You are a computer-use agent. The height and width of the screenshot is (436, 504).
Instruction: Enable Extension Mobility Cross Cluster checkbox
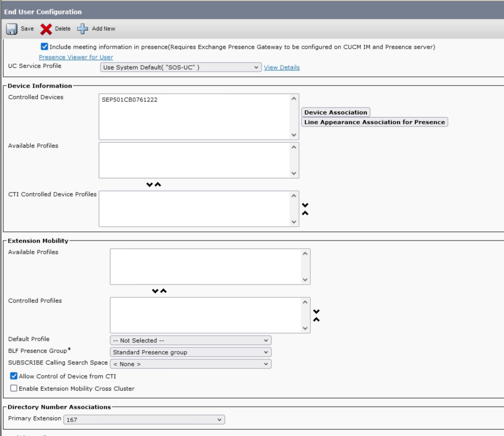pyautogui.click(x=14, y=388)
